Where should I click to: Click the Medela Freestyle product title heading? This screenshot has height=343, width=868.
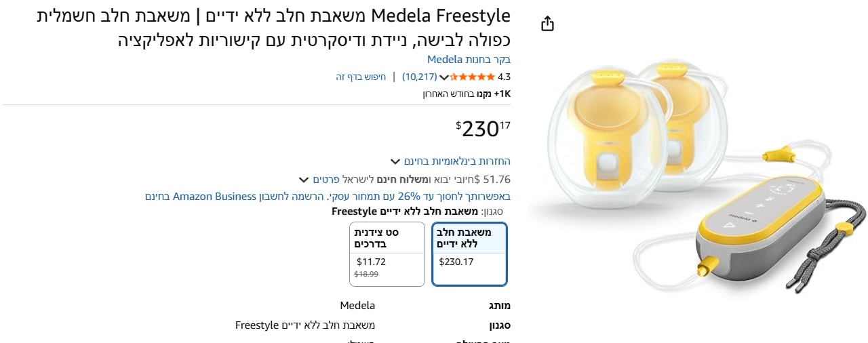click(273, 28)
